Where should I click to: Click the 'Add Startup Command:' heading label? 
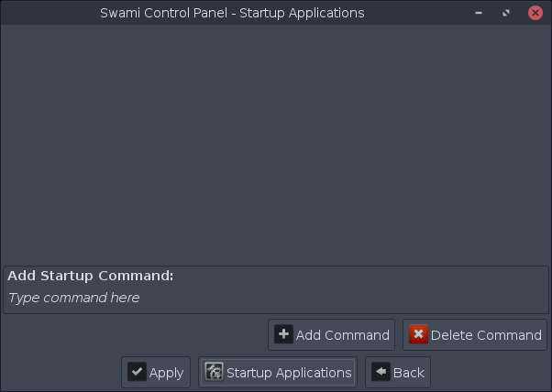[x=91, y=276]
